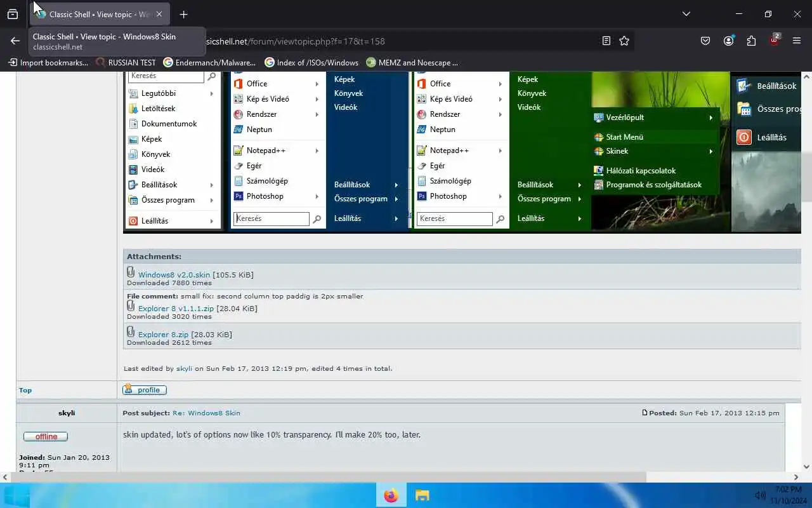
Task: Click the offline status badge under skyli
Action: click(46, 436)
